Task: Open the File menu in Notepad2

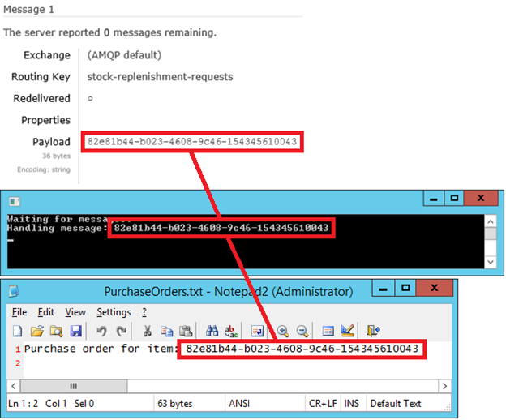Action: (19, 312)
